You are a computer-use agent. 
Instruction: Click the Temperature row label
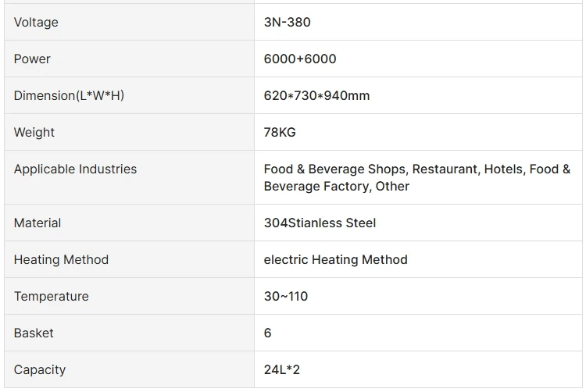click(x=51, y=296)
